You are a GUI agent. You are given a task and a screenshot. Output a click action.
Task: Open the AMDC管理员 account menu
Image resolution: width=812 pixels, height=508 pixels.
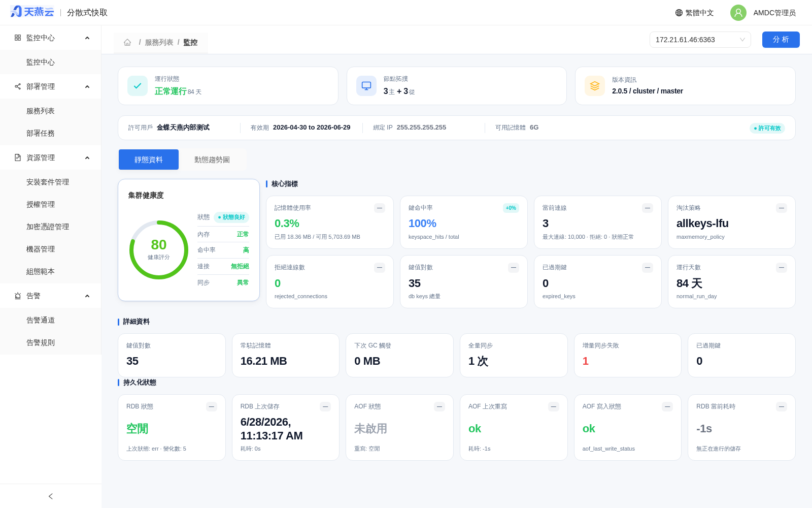point(774,13)
